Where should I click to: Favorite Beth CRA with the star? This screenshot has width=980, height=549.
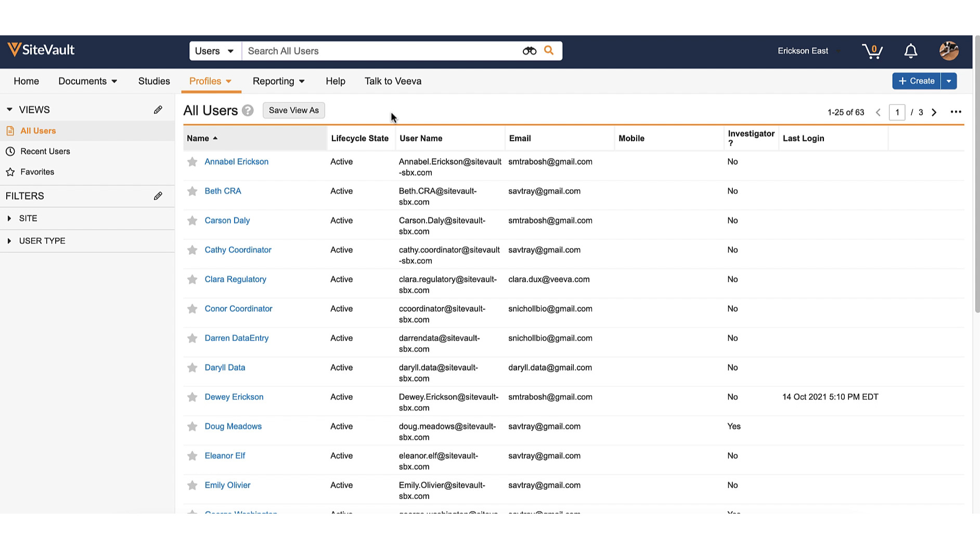(192, 191)
